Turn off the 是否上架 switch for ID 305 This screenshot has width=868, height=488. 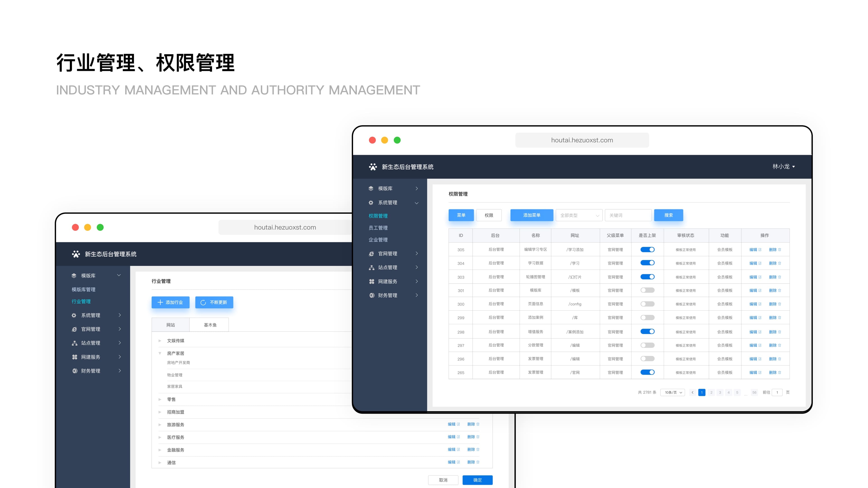647,250
